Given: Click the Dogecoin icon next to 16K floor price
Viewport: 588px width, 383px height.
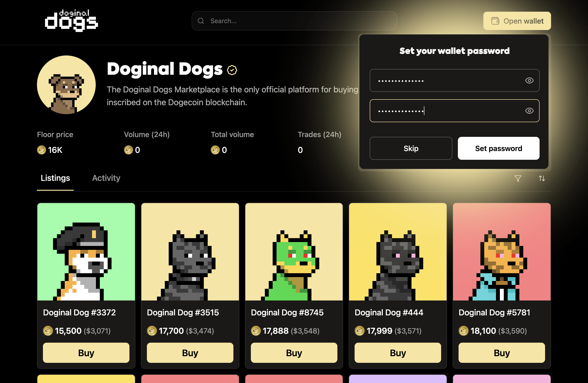Looking at the screenshot, I should pyautogui.click(x=42, y=150).
